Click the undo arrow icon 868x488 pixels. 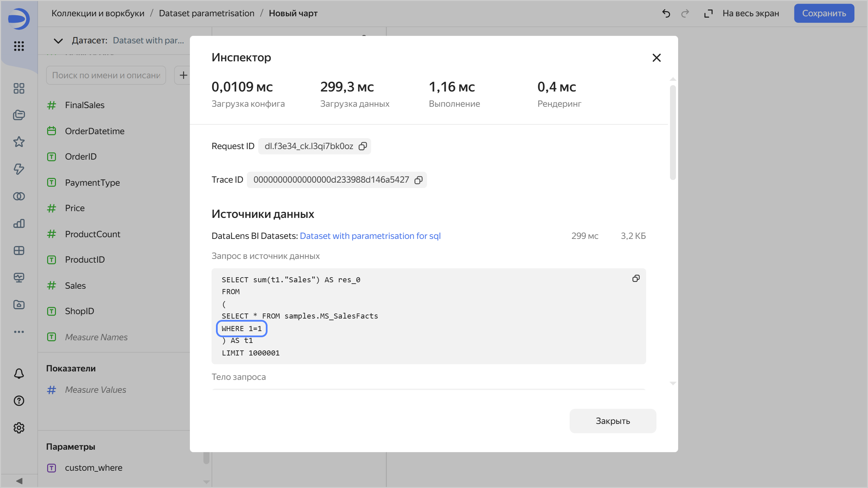point(666,14)
